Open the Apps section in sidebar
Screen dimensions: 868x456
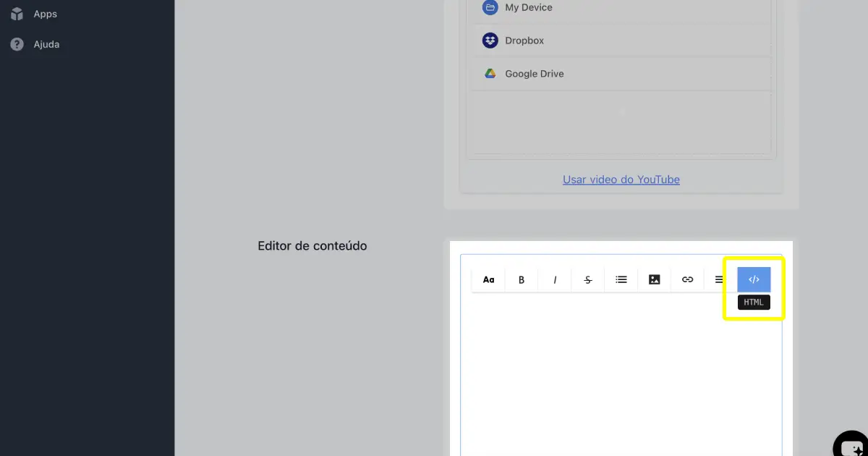pos(45,13)
